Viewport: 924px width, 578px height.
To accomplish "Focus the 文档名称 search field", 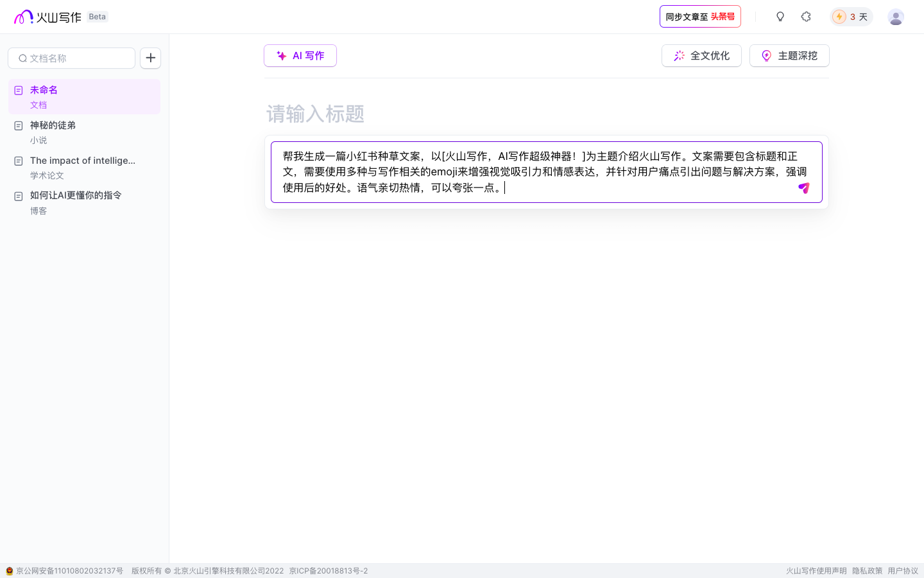I will (71, 58).
